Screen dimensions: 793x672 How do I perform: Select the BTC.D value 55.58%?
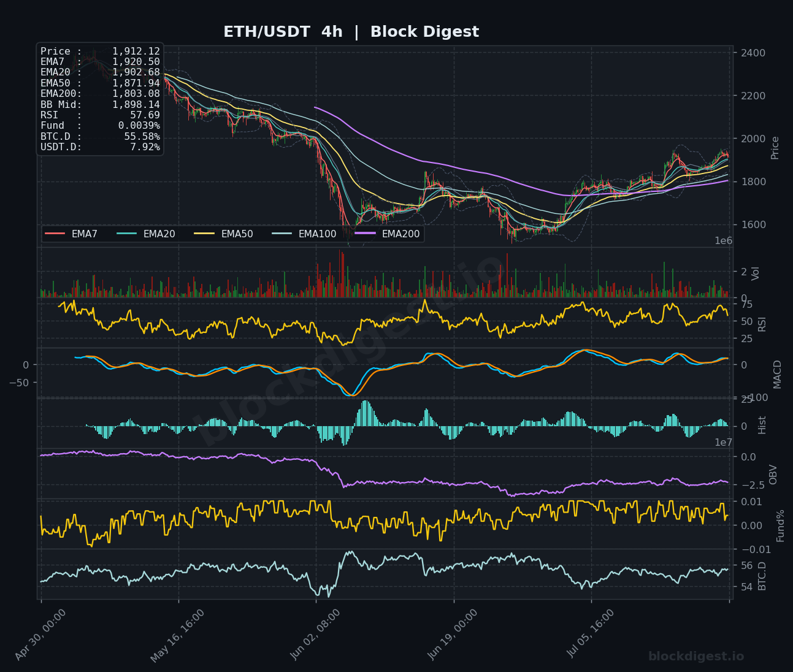coord(142,136)
